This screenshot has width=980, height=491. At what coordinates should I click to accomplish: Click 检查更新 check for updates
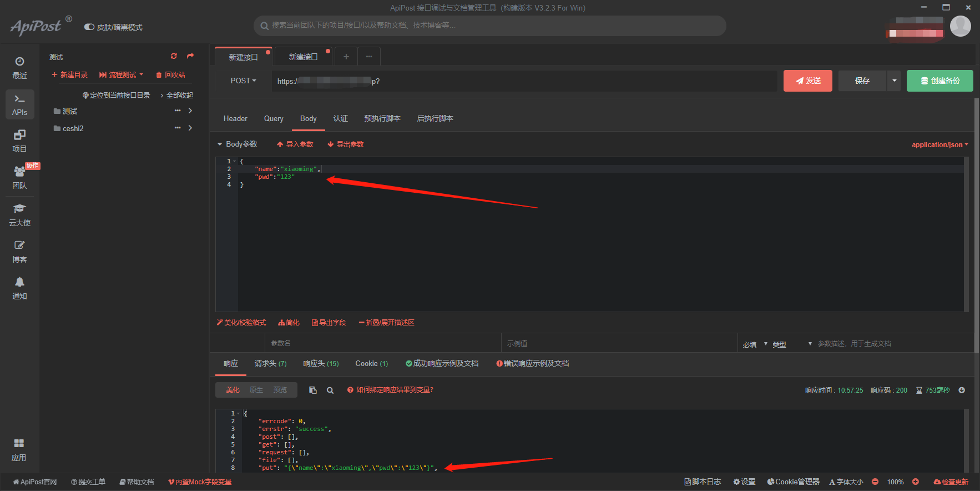pyautogui.click(x=951, y=482)
